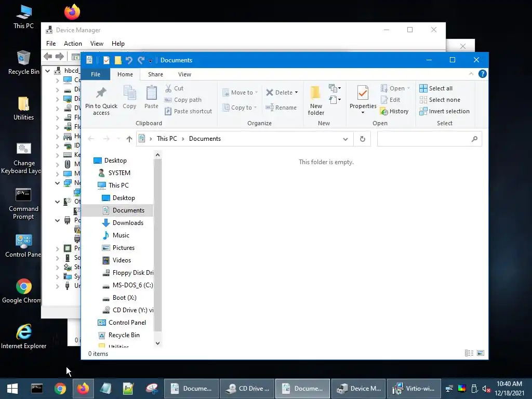The width and height of the screenshot is (532, 399).
Task: Click Device Manager back arrow
Action: tap(48, 56)
